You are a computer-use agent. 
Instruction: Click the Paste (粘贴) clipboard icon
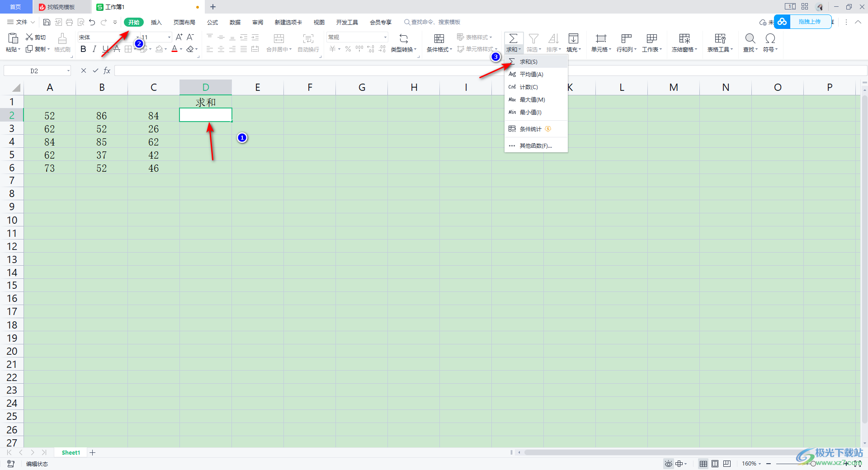(13, 38)
